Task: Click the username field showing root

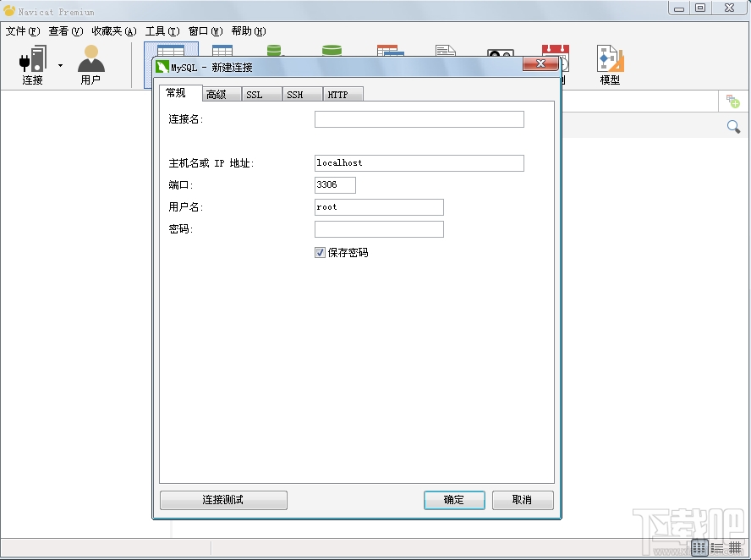Action: (x=379, y=207)
